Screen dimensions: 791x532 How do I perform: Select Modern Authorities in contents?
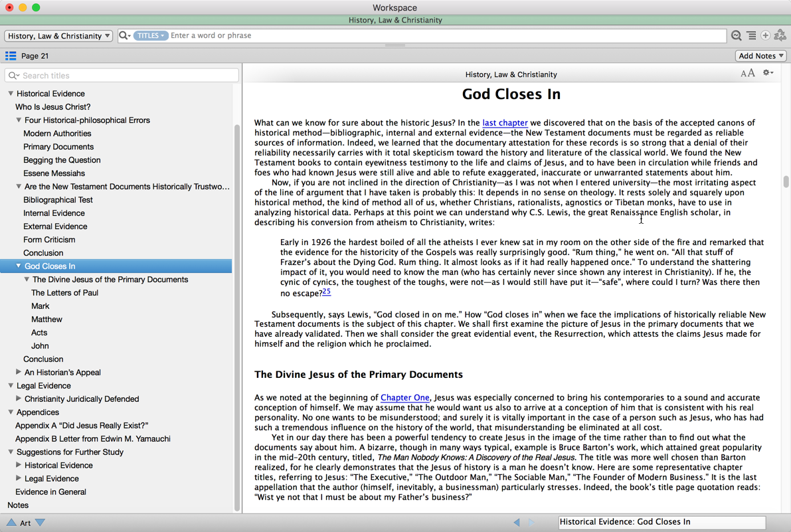click(57, 133)
